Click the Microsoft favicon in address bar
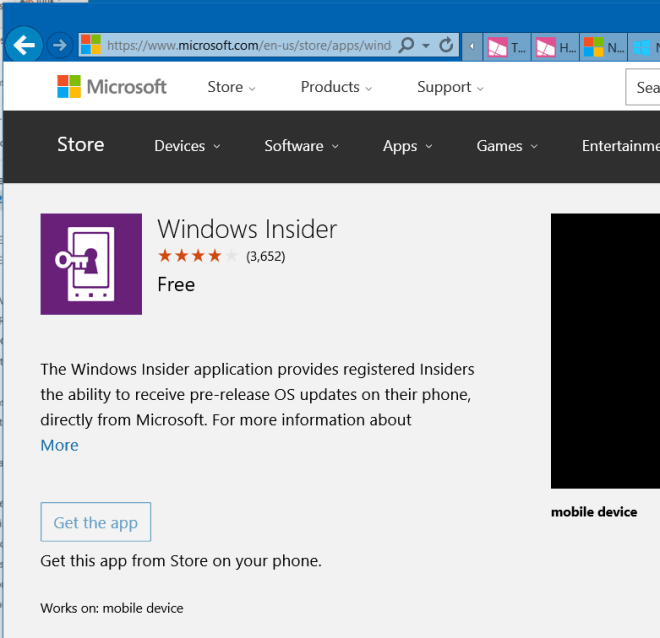This screenshot has height=638, width=660. (90, 45)
